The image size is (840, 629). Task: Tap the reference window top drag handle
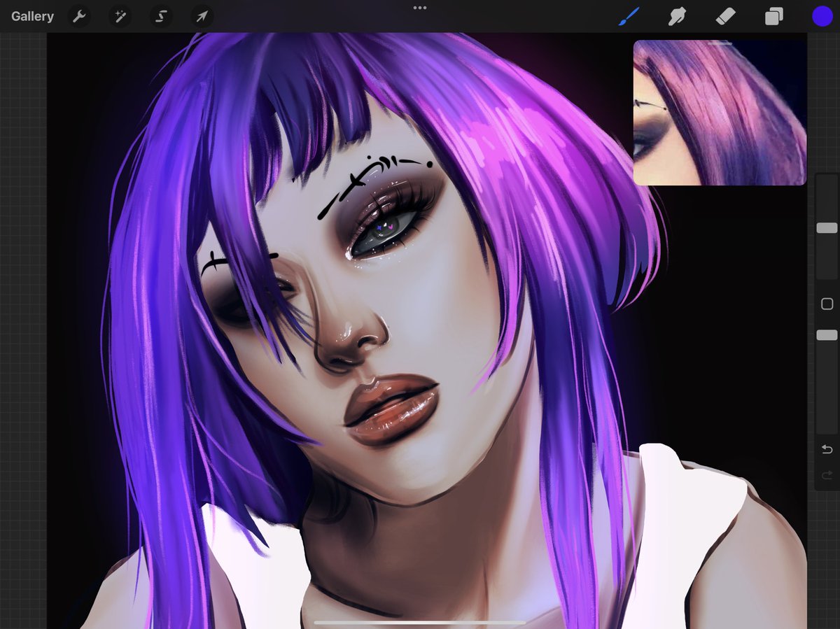(x=720, y=43)
